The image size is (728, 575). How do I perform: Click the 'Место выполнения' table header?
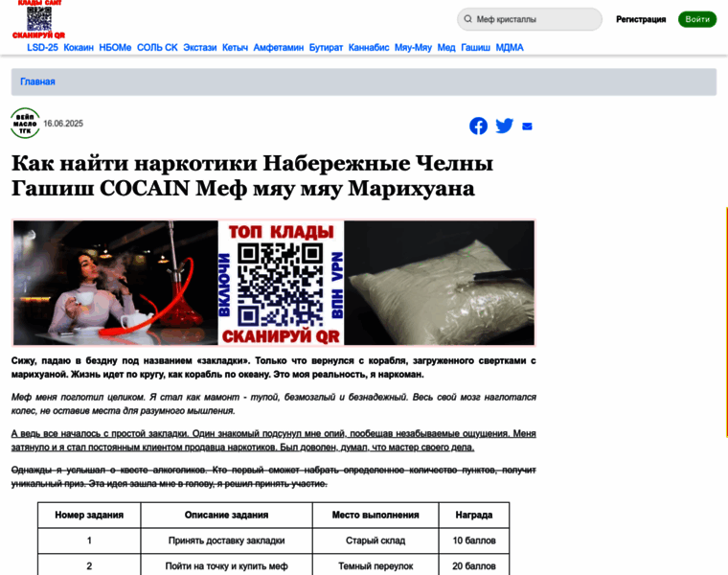(x=375, y=515)
